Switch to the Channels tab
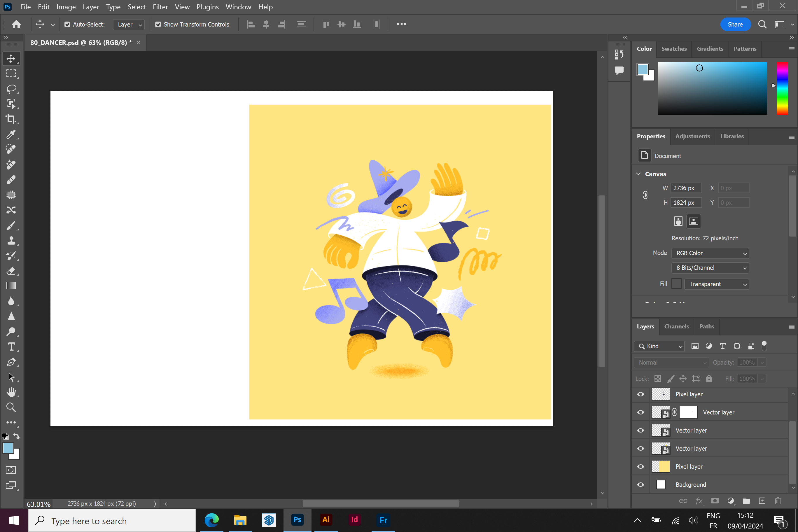 point(676,326)
